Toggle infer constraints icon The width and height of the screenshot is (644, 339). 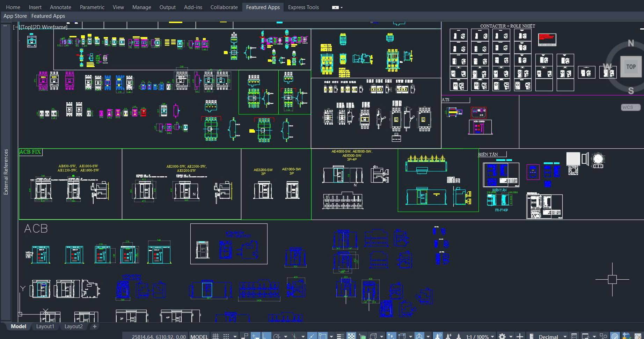click(245, 336)
